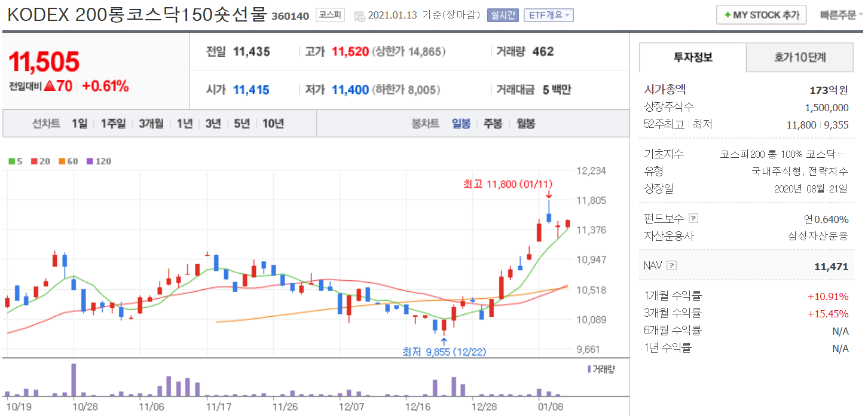Switch to 주봉 weekly candle chart
The image size is (868, 416).
(x=493, y=124)
